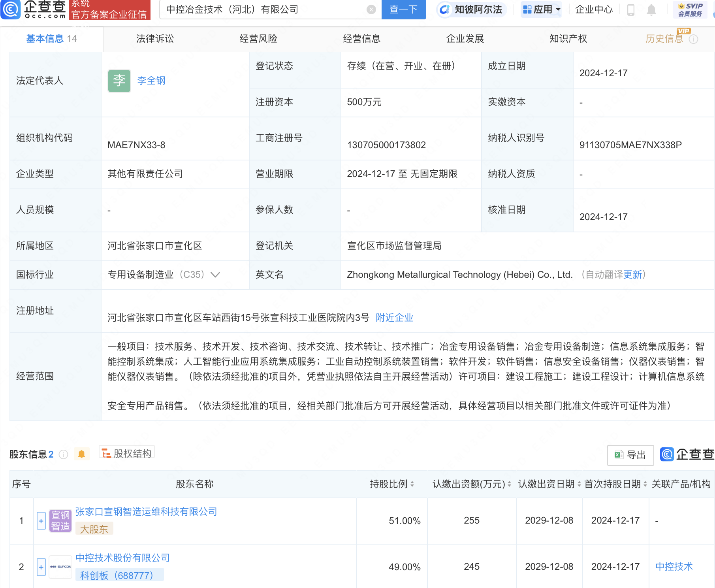Open 附近企业 nearby companies link

(x=394, y=318)
